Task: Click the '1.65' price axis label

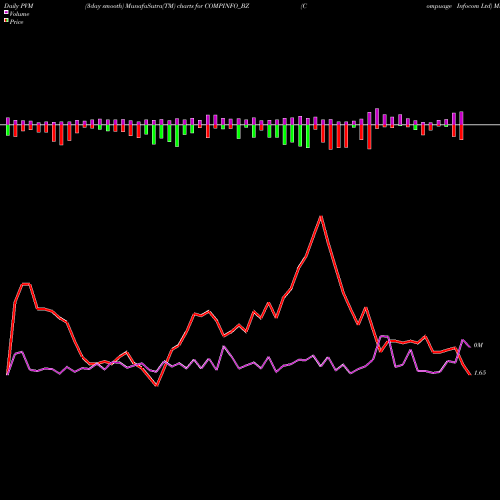Action: coord(480,373)
